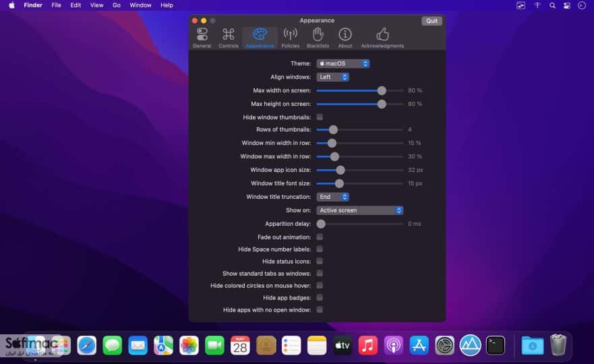The width and height of the screenshot is (594, 364).
Task: Switch to the Controls tab
Action: tap(229, 38)
